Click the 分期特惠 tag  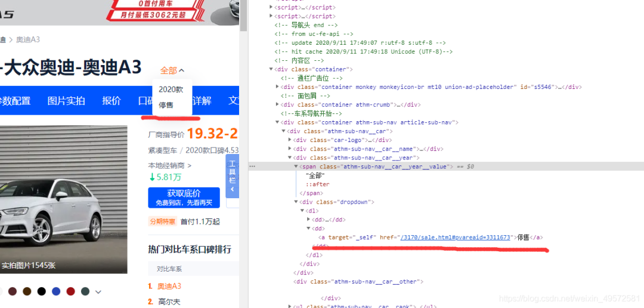click(x=163, y=221)
